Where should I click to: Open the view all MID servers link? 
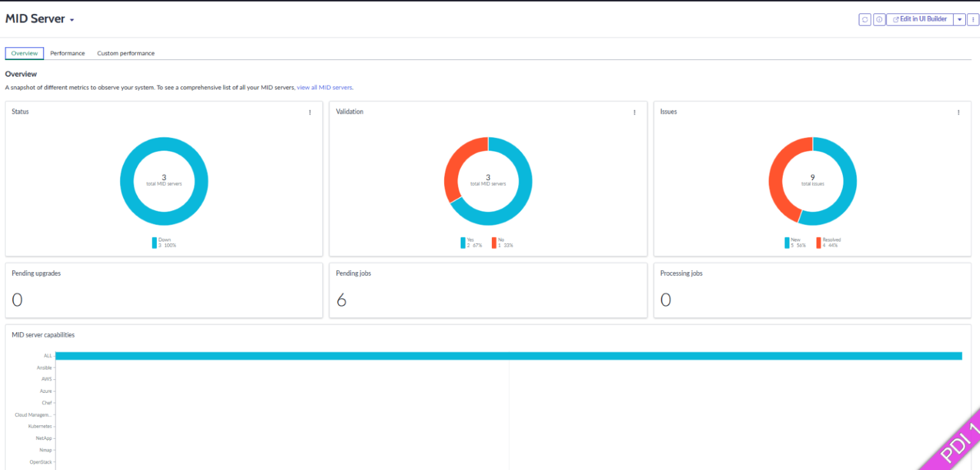coord(324,87)
